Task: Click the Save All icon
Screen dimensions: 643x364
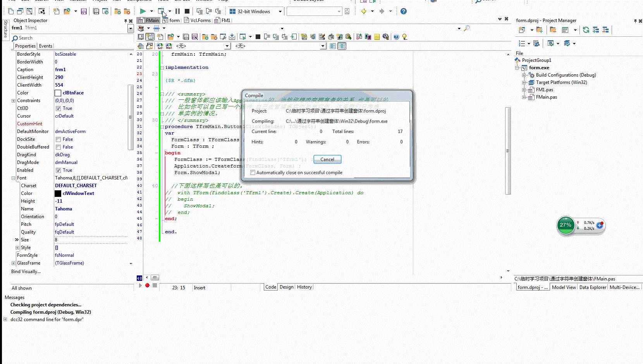Action: pos(96,11)
